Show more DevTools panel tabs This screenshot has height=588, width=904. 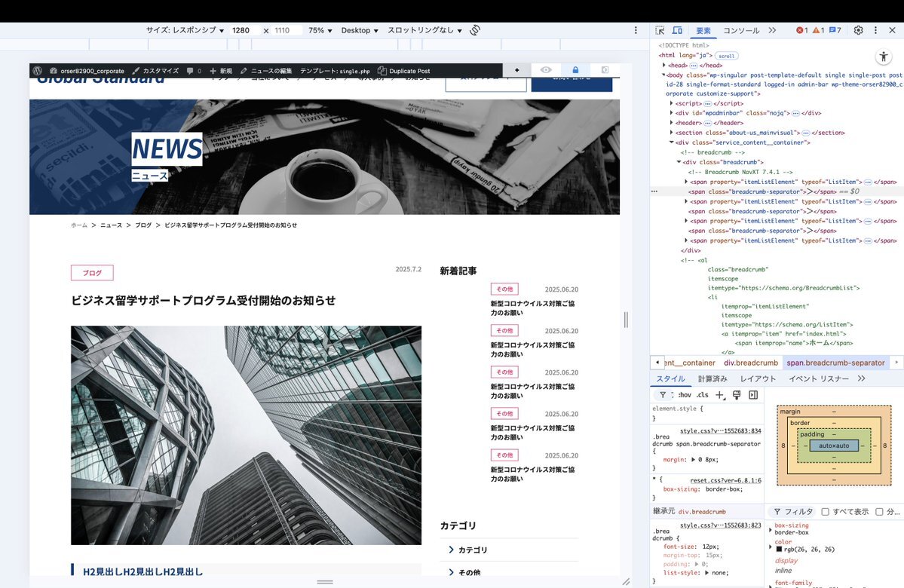[772, 31]
